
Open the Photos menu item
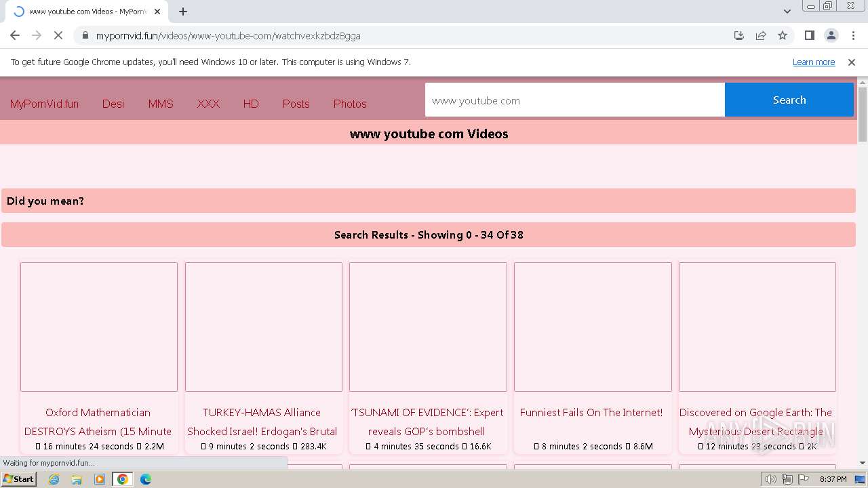(350, 104)
